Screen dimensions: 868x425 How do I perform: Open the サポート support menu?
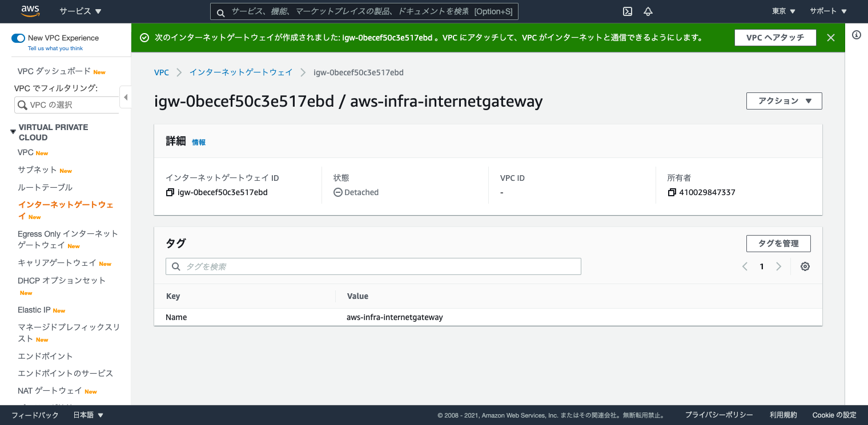tap(828, 11)
